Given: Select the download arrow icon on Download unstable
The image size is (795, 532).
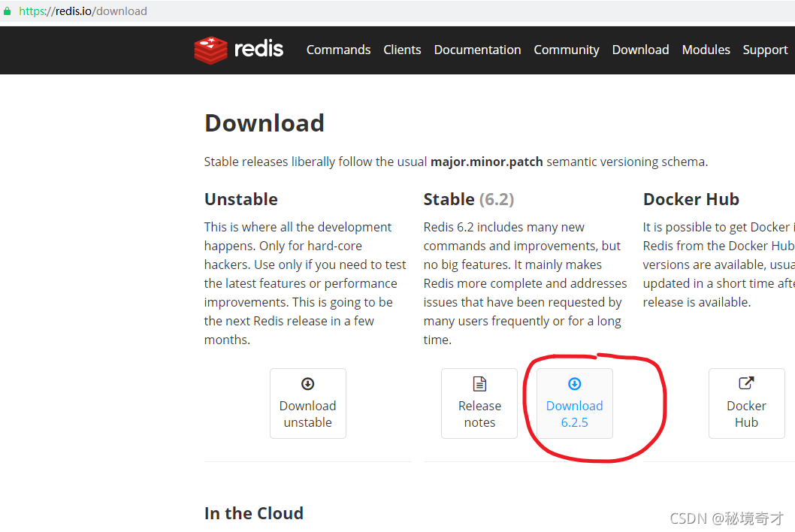Looking at the screenshot, I should pos(308,383).
